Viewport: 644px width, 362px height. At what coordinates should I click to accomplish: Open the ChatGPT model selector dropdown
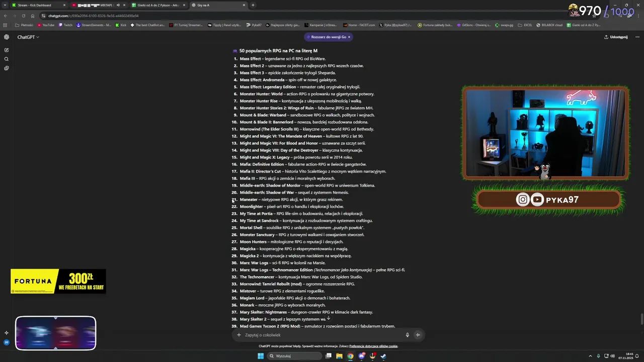point(28,37)
